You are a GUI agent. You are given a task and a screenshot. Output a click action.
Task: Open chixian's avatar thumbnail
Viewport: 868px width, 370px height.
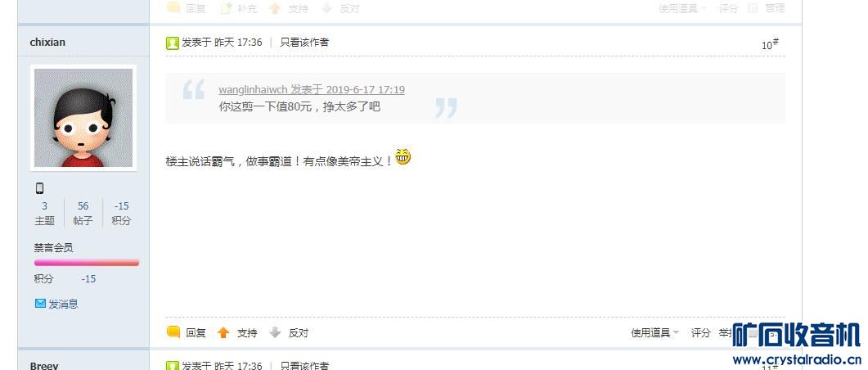tap(83, 118)
